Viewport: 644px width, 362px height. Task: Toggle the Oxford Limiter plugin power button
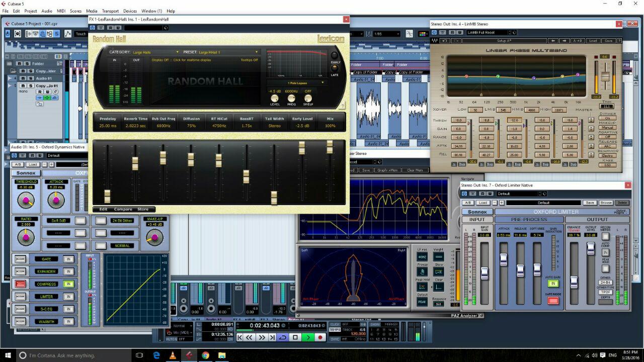(x=464, y=194)
